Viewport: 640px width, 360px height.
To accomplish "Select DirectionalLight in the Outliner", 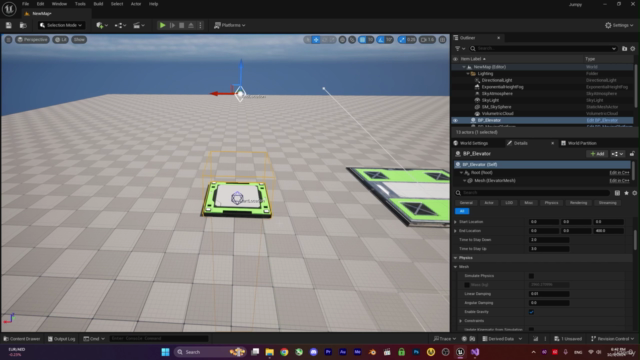I will (x=497, y=80).
